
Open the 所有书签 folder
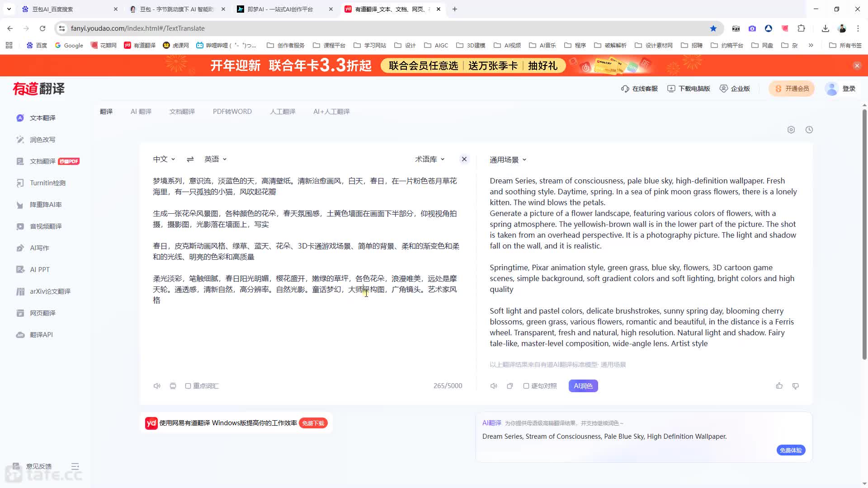click(x=845, y=45)
